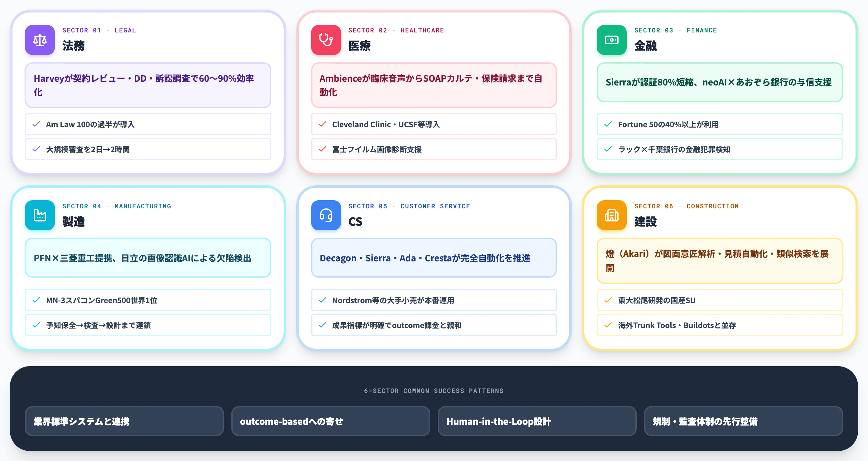Click the text Nordstrom等の大手小売が本番運用
This screenshot has width=868, height=461.
click(393, 300)
